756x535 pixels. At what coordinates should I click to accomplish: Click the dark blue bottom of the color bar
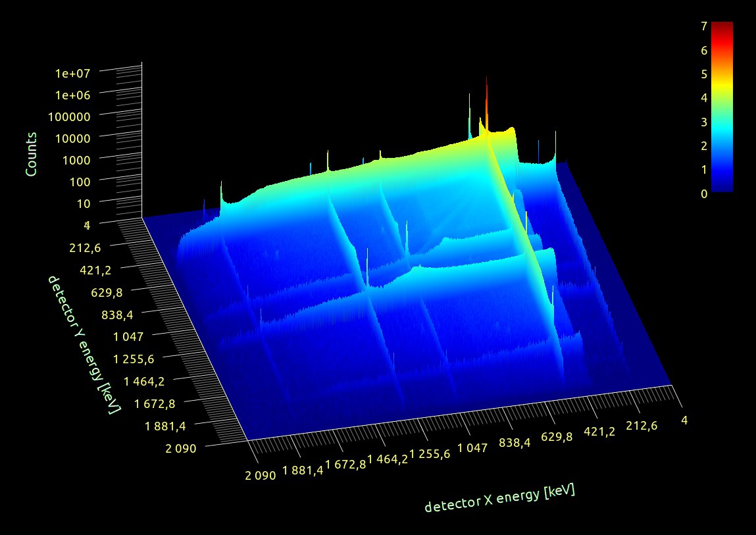coord(722,187)
